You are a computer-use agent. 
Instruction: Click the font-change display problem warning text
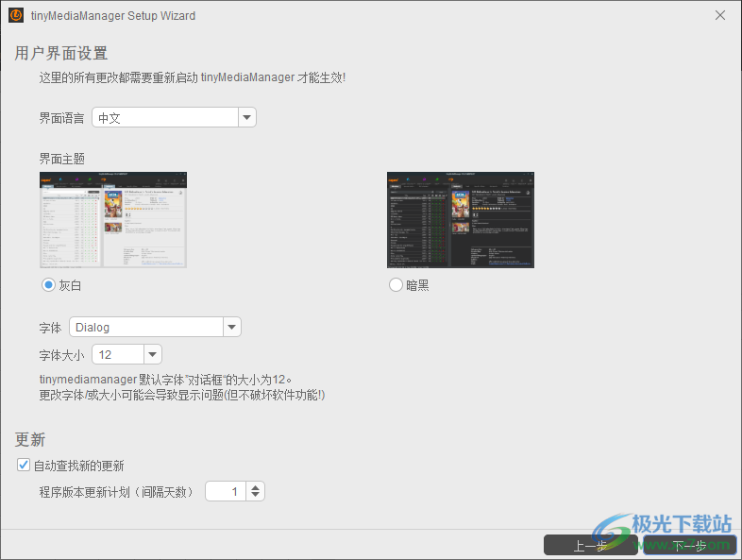click(182, 395)
